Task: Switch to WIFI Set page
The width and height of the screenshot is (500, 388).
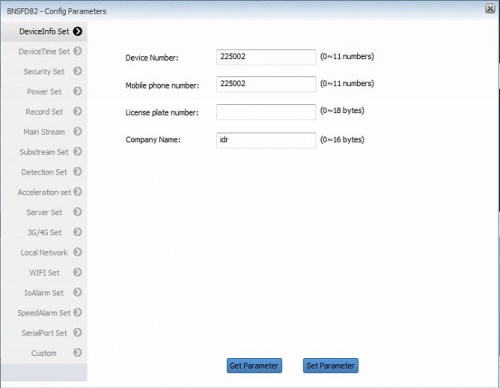Action: tap(44, 273)
